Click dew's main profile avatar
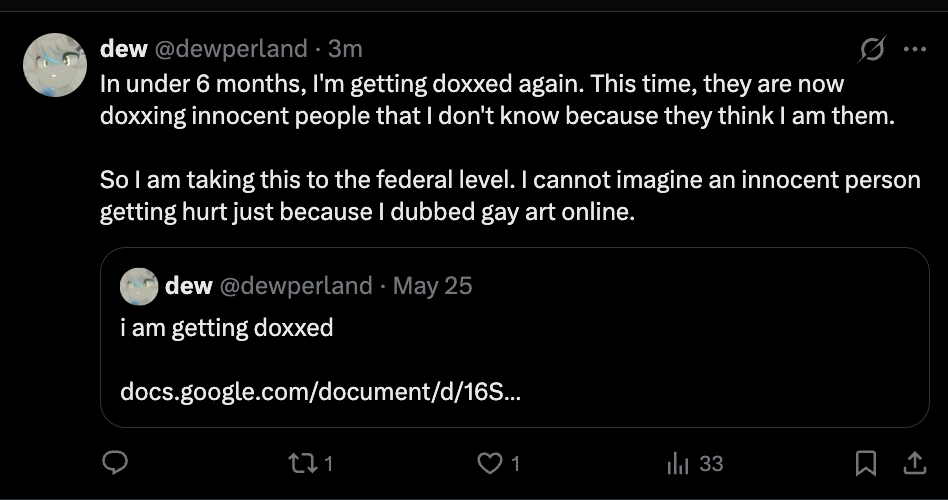The image size is (948, 500). (53, 64)
